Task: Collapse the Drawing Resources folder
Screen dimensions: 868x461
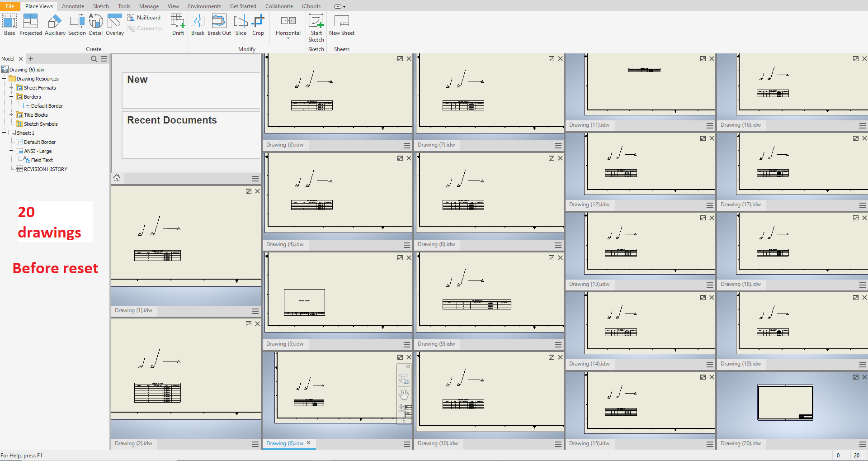Action: pyautogui.click(x=4, y=79)
